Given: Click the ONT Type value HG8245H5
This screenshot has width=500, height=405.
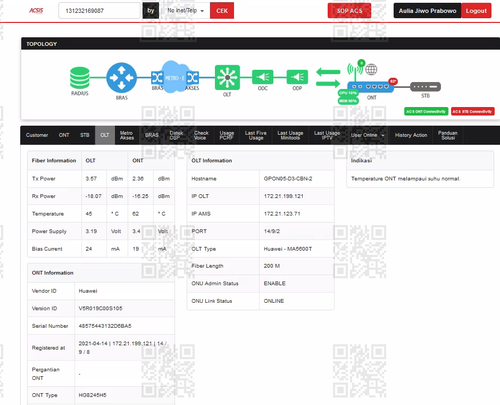Looking at the screenshot, I should pyautogui.click(x=92, y=395).
